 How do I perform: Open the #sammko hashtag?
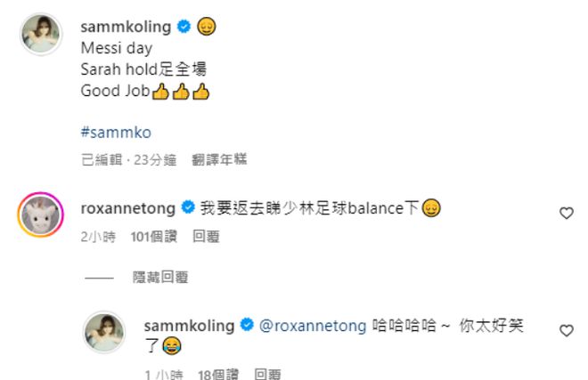point(116,132)
